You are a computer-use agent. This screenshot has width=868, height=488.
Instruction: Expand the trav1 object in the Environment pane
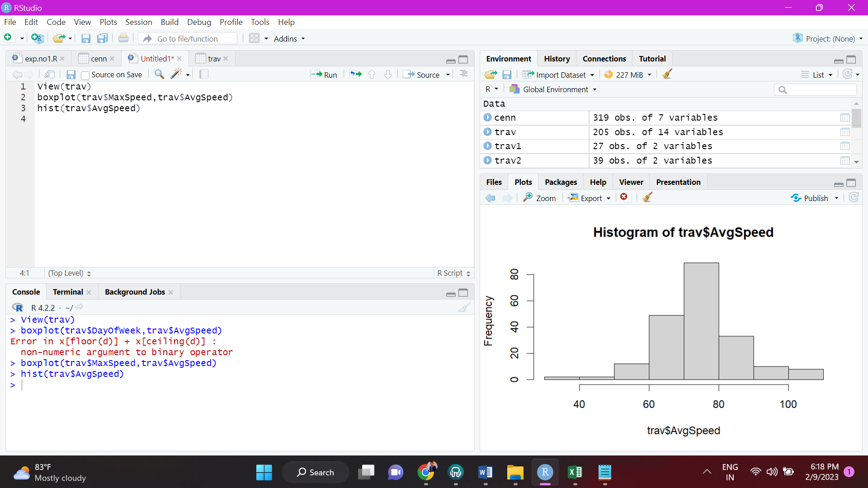tap(488, 146)
